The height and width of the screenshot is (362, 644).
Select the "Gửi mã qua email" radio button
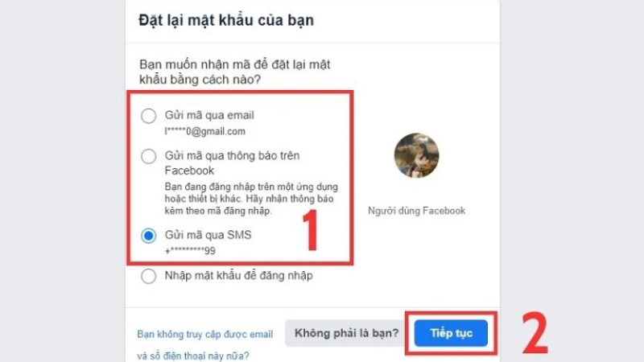(148, 116)
